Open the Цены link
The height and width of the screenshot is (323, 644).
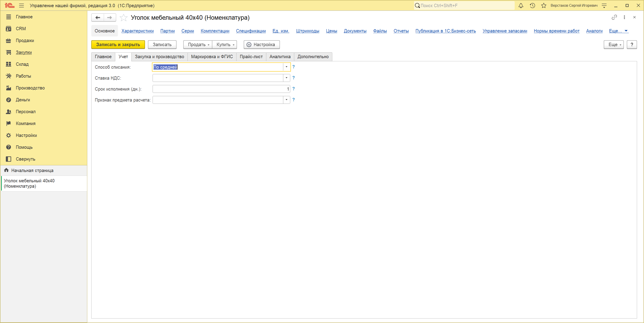click(x=331, y=31)
